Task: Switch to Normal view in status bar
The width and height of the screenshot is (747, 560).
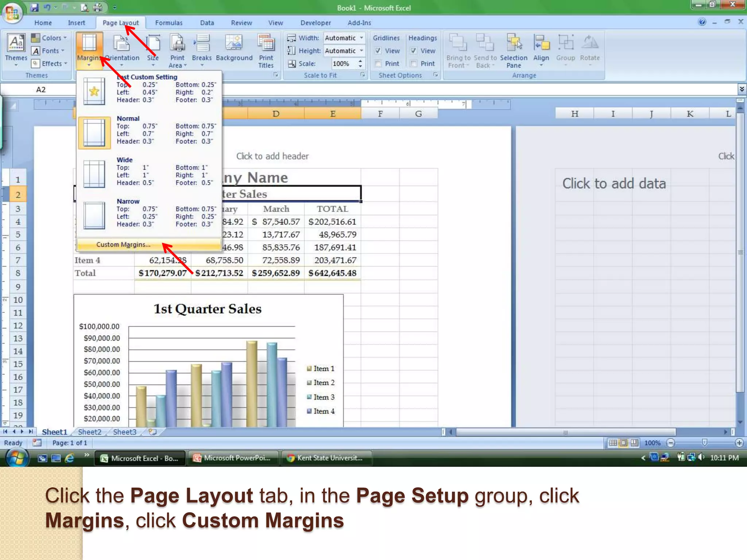Action: coord(613,443)
